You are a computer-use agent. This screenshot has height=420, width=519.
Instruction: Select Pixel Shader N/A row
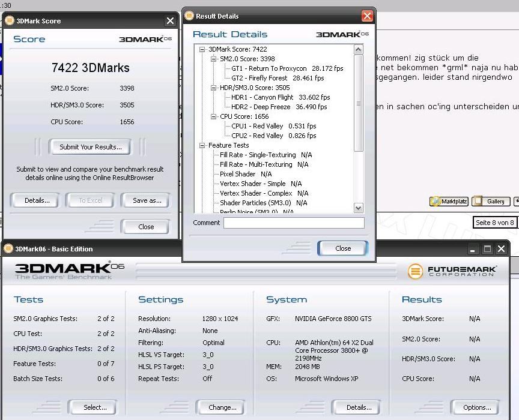coord(246,174)
